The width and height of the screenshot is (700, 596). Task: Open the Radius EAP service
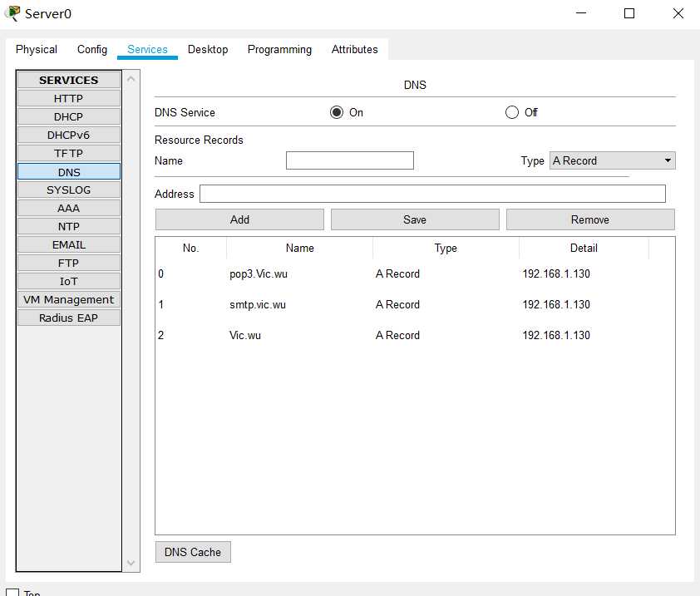(69, 318)
